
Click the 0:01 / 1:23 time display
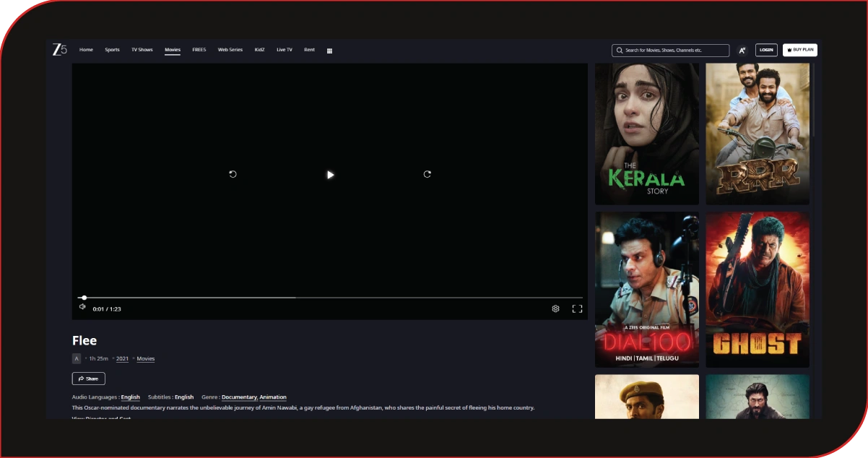click(107, 309)
